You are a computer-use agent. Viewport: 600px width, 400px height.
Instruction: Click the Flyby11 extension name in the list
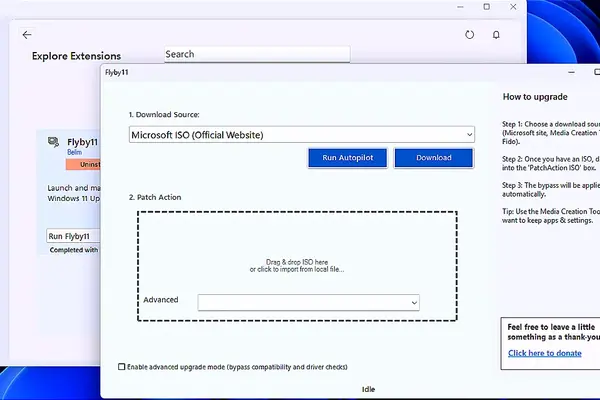tap(83, 142)
